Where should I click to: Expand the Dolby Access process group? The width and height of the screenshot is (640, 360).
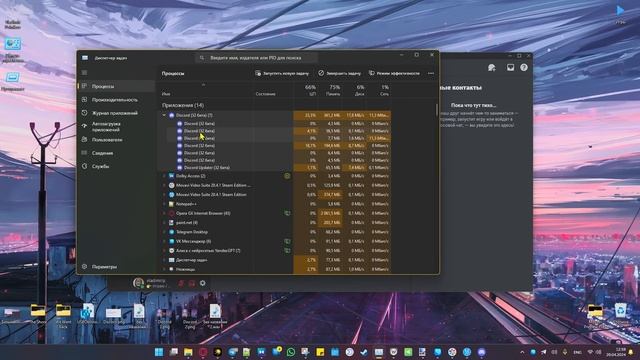[x=164, y=176]
